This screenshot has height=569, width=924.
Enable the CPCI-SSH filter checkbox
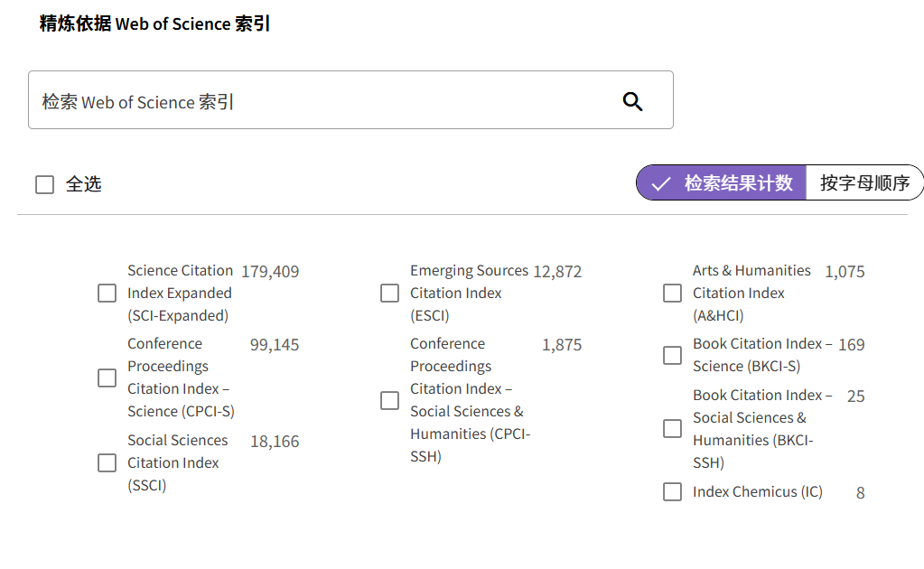tap(389, 399)
